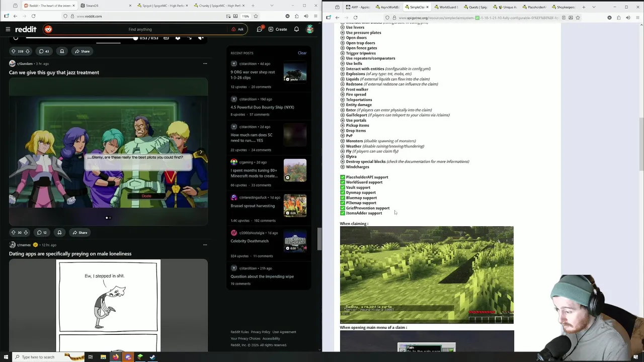Play the 'When claiming' demo image
The image size is (644, 362).
[427, 275]
